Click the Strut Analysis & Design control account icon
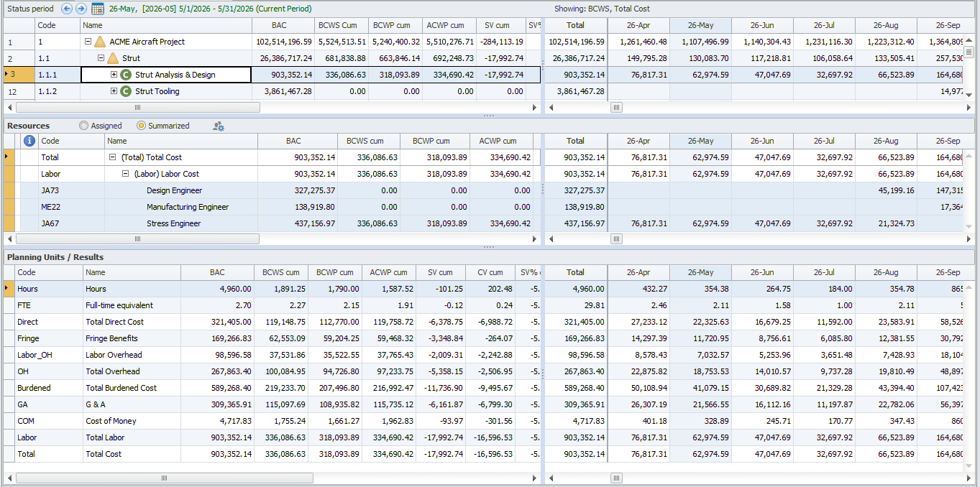The width and height of the screenshot is (980, 487). pos(126,75)
